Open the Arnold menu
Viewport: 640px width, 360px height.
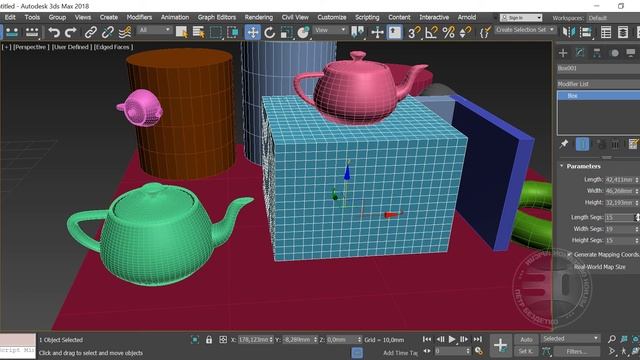(x=467, y=17)
